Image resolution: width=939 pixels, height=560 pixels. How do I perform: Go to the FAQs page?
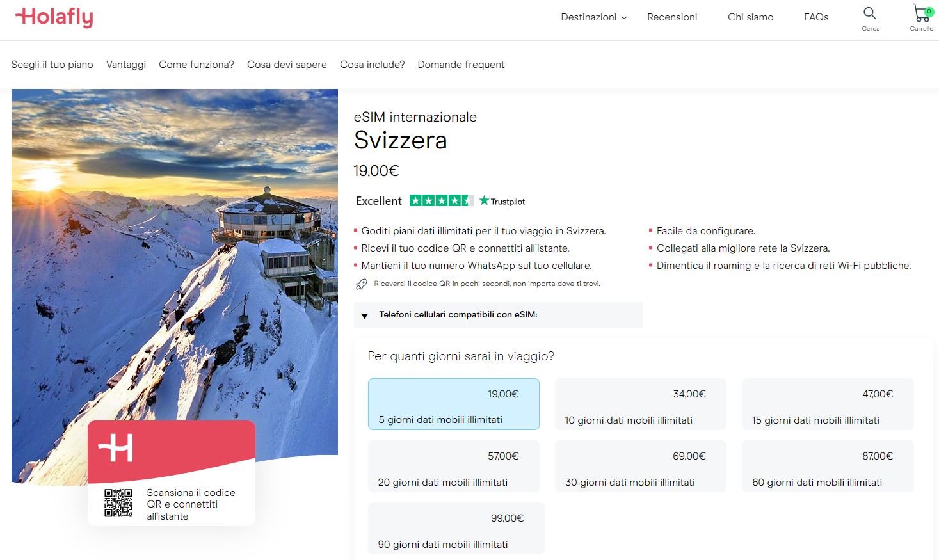(x=816, y=17)
